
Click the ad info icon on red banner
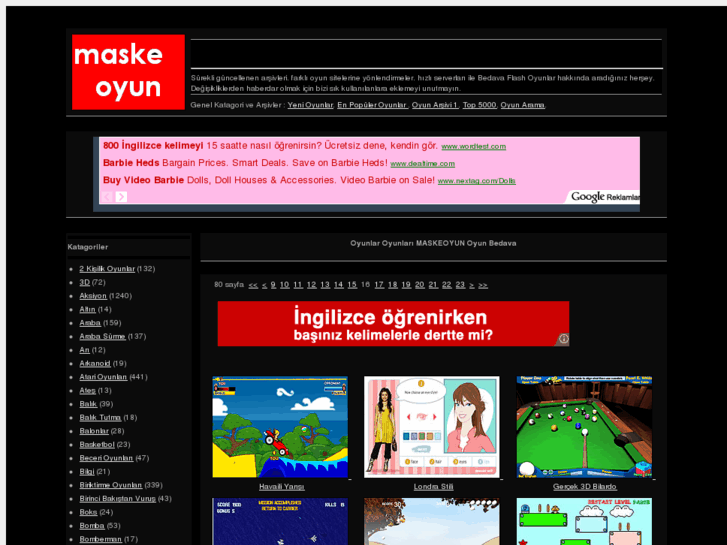coord(563,339)
